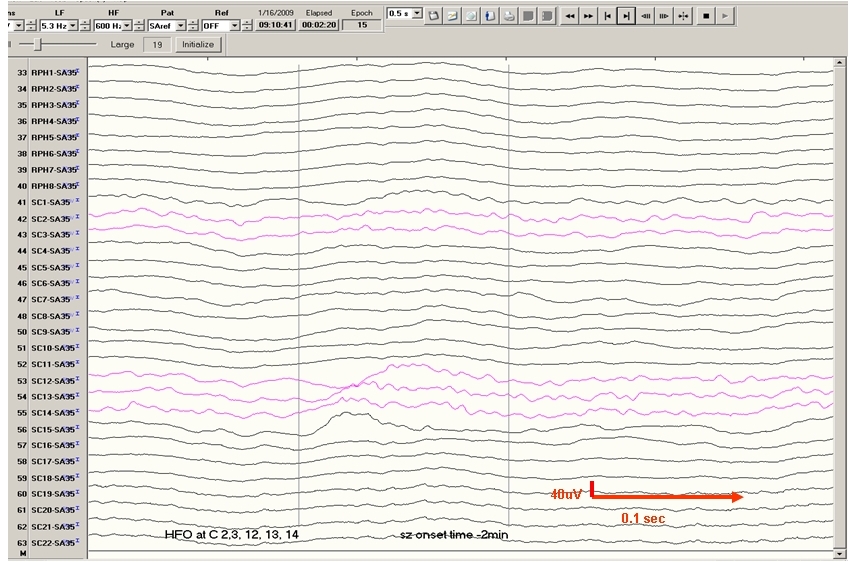Click the fast-forward double-right-arrow button
This screenshot has height=562, width=849.
tap(588, 16)
